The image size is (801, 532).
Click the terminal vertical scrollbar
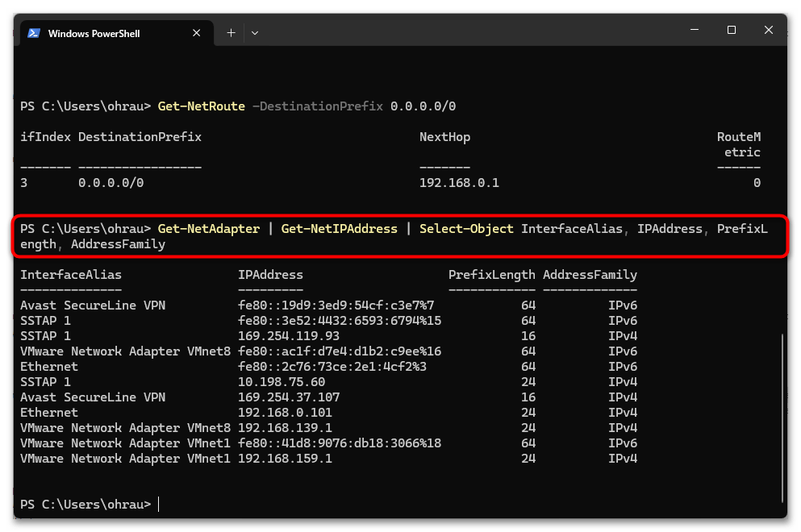(x=782, y=418)
